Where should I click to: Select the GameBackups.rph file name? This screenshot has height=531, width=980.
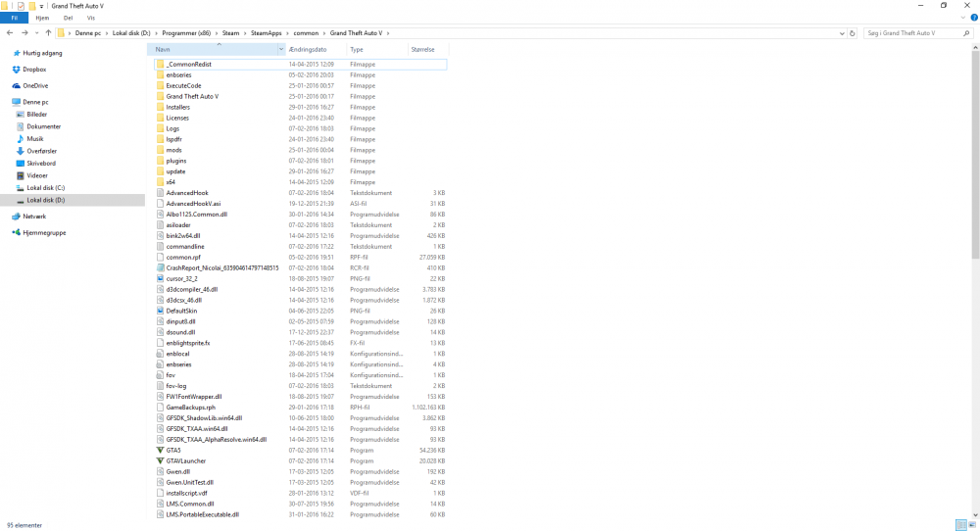tap(191, 408)
